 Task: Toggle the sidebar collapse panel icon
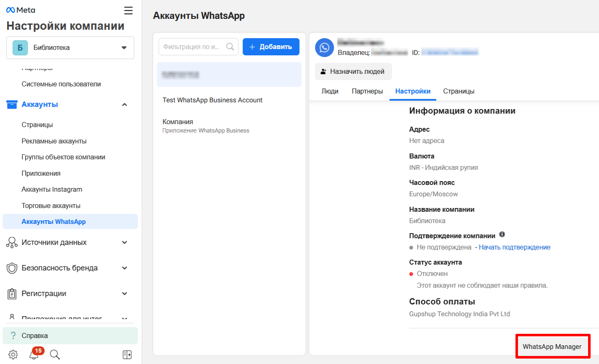tap(127, 355)
